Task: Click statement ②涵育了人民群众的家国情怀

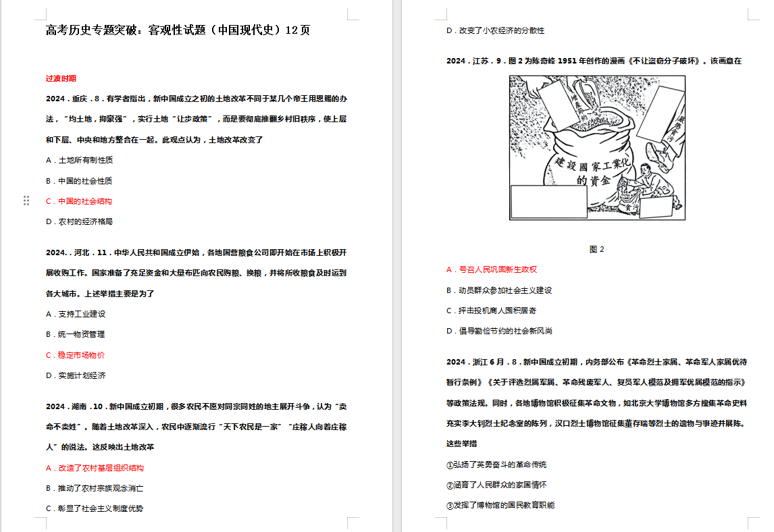Action: (x=496, y=485)
